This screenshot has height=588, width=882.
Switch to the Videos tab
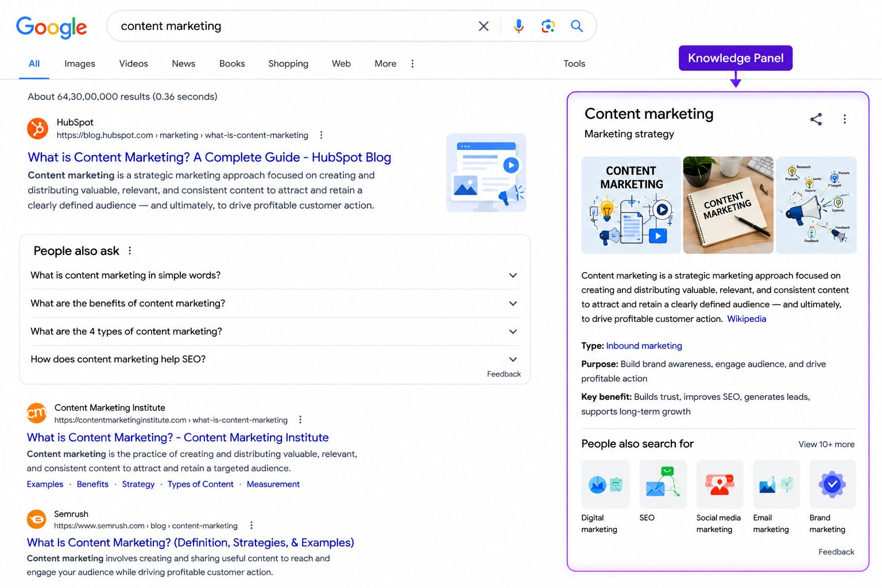134,64
